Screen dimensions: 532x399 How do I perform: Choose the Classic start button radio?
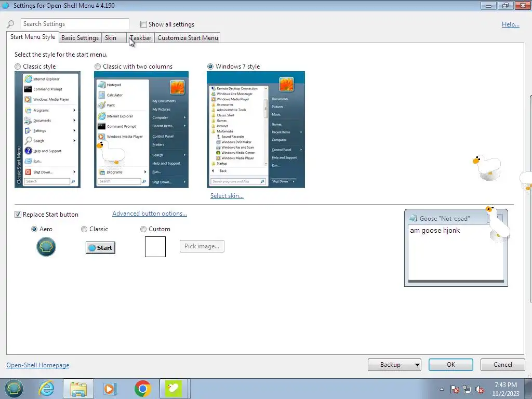(84, 229)
